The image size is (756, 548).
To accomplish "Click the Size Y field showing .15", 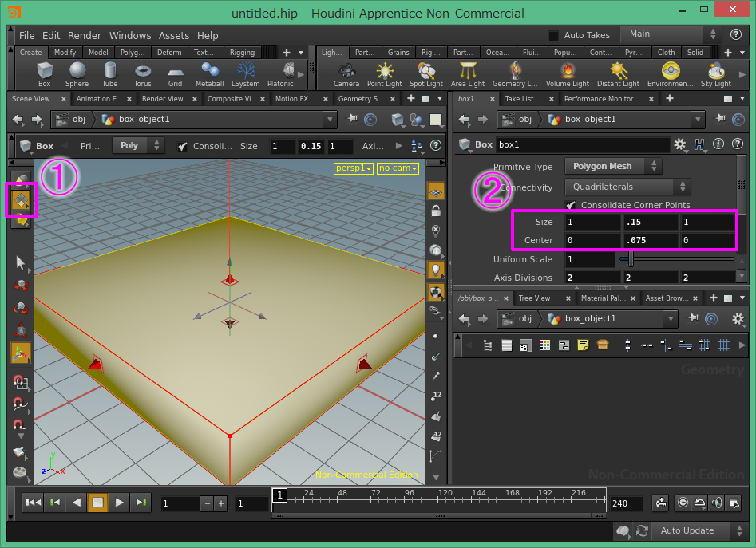I will [x=651, y=222].
